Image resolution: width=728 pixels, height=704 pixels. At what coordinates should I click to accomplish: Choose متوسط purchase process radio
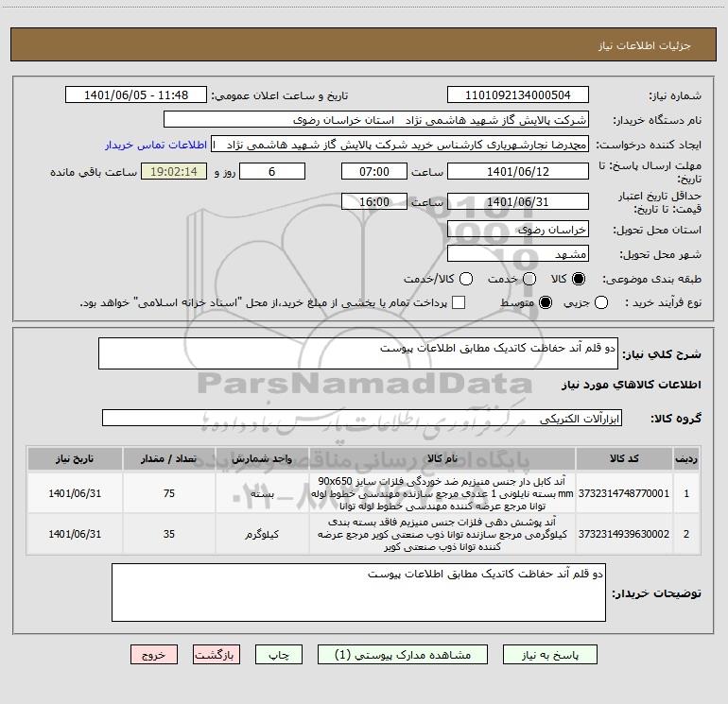(546, 302)
